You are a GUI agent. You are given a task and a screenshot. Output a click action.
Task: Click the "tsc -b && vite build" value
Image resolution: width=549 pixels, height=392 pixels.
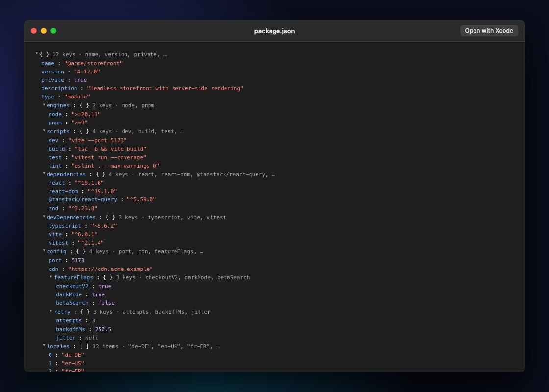(x=110, y=149)
